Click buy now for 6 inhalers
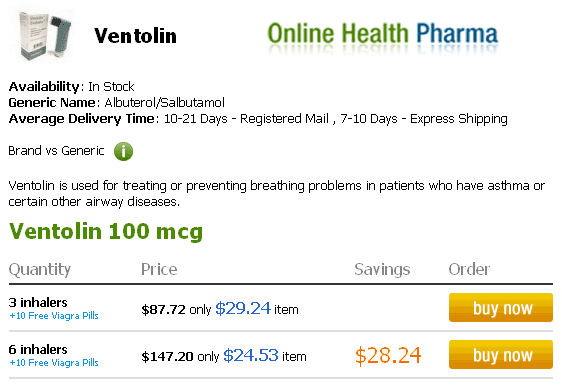Screen dimensions: 562x388 501,355
